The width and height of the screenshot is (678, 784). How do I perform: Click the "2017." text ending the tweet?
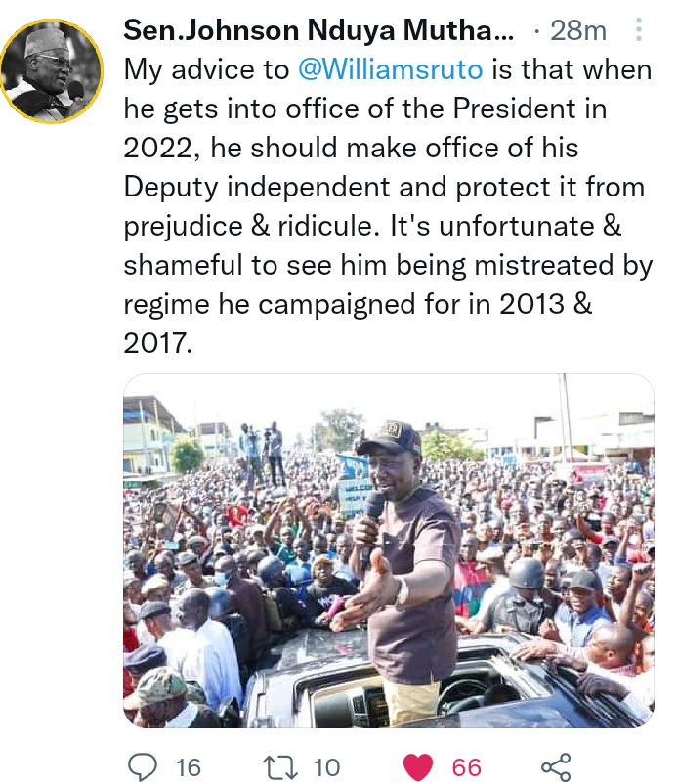coord(157,343)
